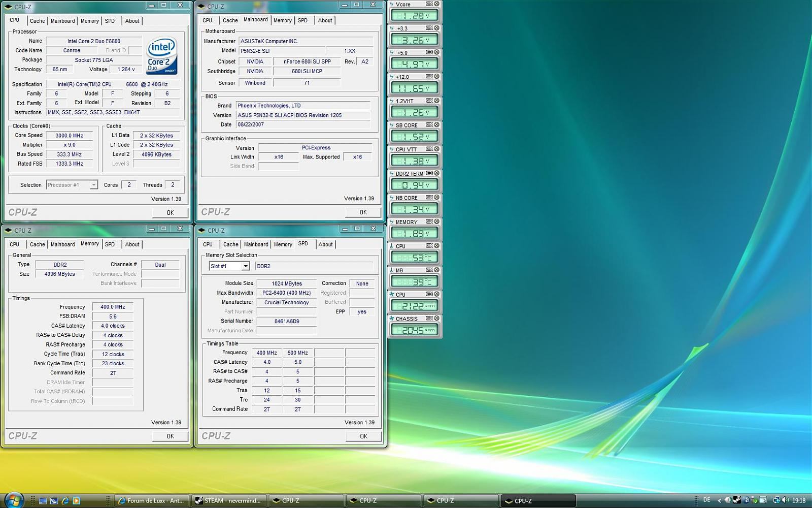
Task: Click OK in the Memory window
Action: click(x=170, y=436)
